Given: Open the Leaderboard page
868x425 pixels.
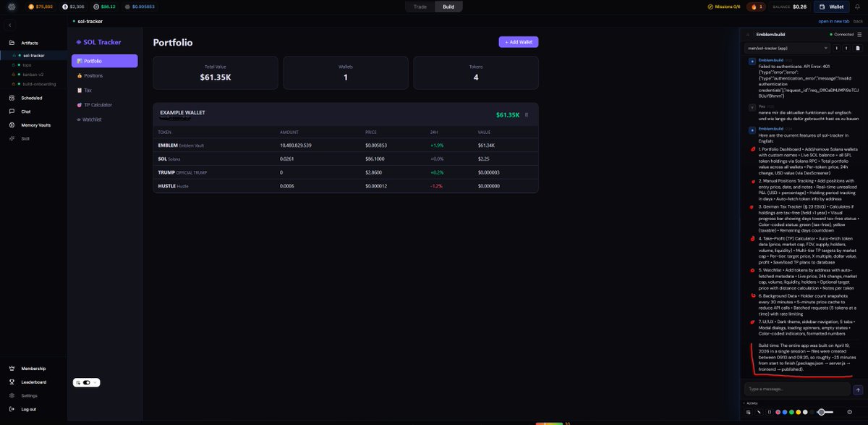Looking at the screenshot, I should [27, 382].
